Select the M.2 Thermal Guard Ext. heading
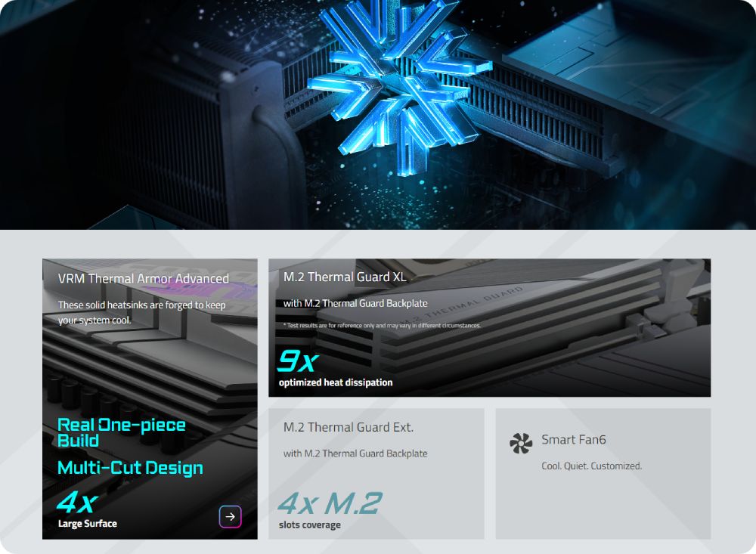756x554 pixels. point(348,427)
